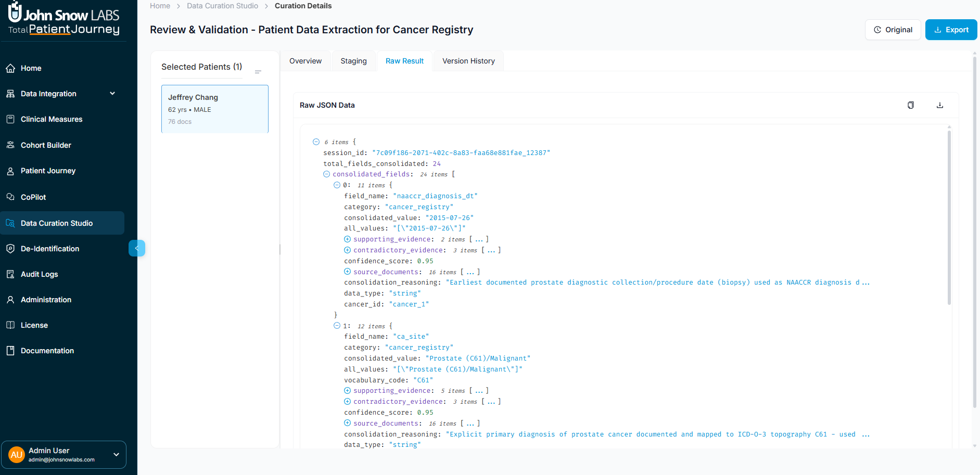Image resolution: width=980 pixels, height=475 pixels.
Task: Open Audit Logs icon in sidebar
Action: (x=10, y=274)
